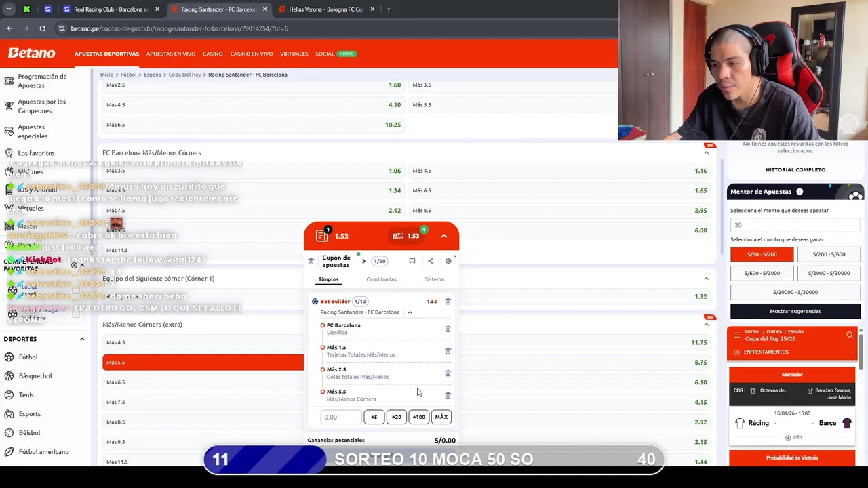Open new browser tab with plus icon
The width and height of the screenshot is (868, 488).
[389, 9]
